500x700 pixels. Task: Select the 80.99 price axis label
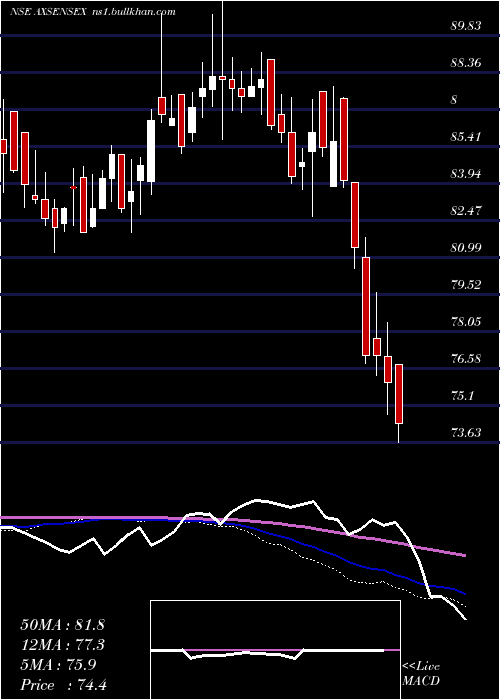point(466,248)
